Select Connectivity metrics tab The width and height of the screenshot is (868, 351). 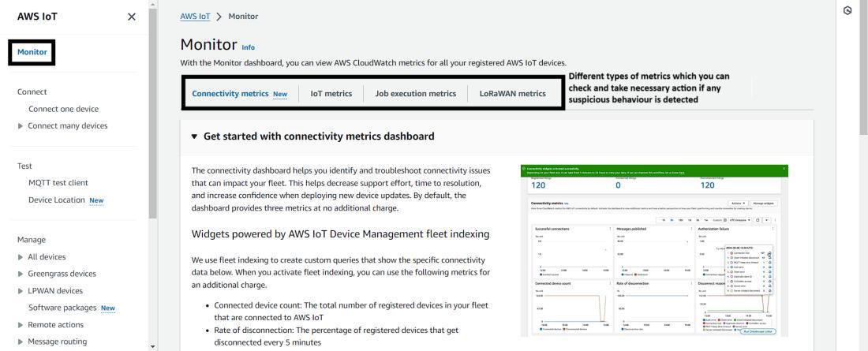coord(230,94)
